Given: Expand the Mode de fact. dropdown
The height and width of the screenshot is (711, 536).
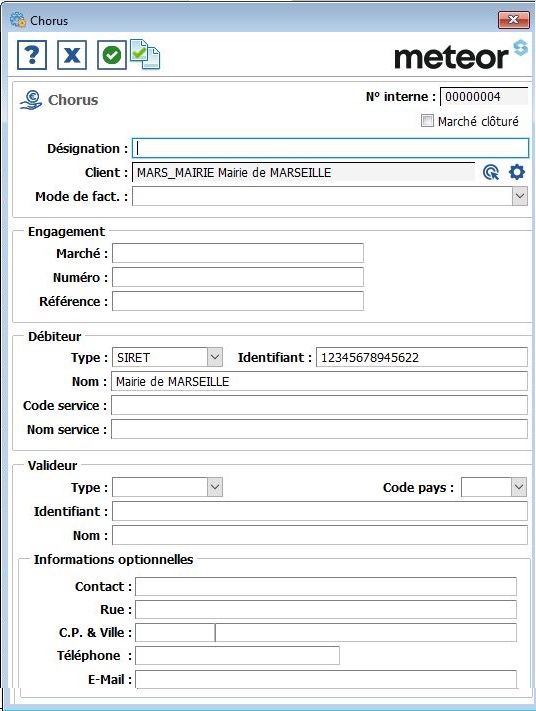Looking at the screenshot, I should (x=520, y=196).
